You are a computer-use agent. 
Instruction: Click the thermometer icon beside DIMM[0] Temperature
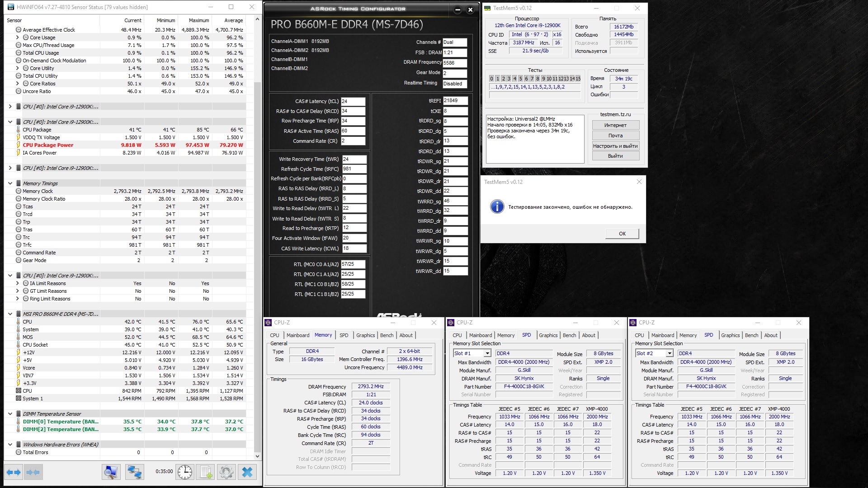click(x=19, y=422)
